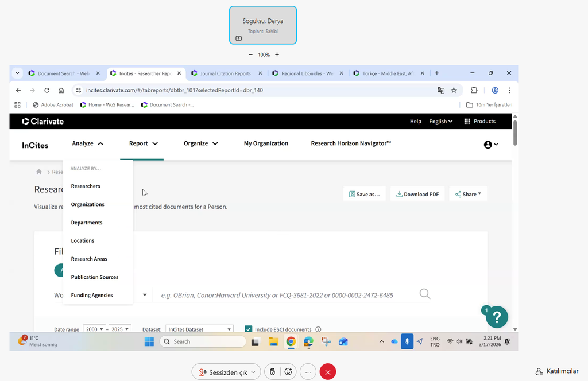Screen dimensions: 588x381
Task: Uncheck Include ESCI documents checkbox
Action: (249, 329)
